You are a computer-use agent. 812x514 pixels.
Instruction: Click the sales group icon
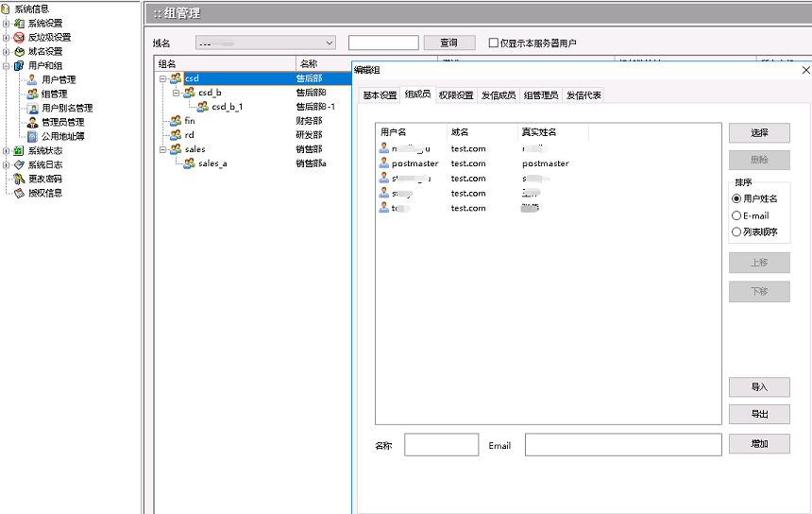(x=176, y=148)
